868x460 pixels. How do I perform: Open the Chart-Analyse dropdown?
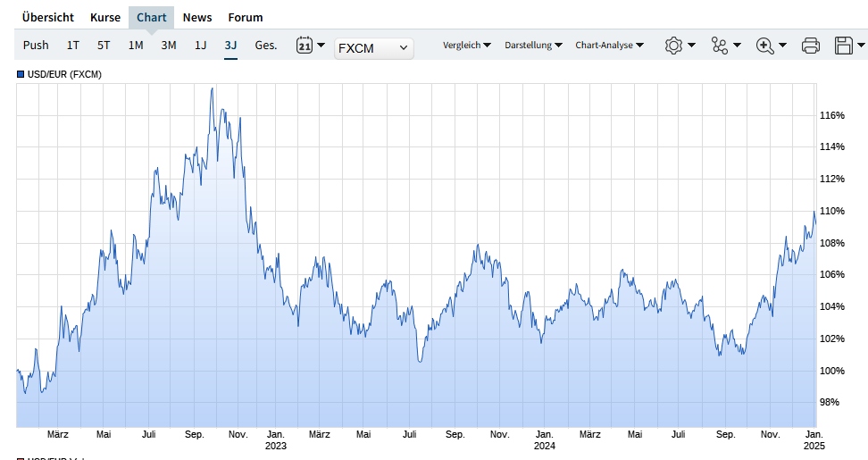coord(609,46)
